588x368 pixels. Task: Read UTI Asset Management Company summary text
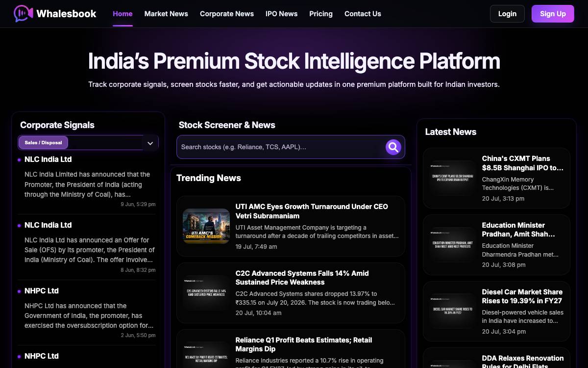317,232
